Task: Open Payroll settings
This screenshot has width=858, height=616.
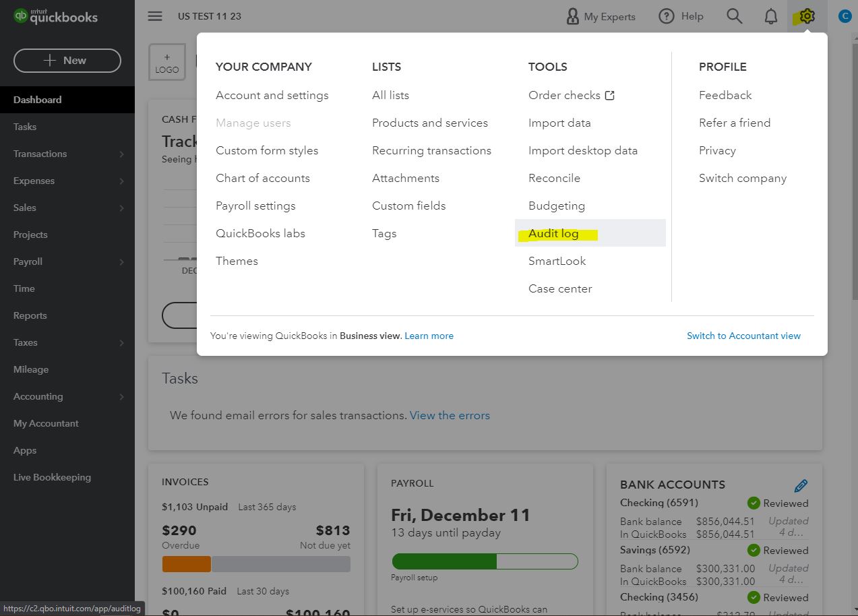Action: [255, 206]
